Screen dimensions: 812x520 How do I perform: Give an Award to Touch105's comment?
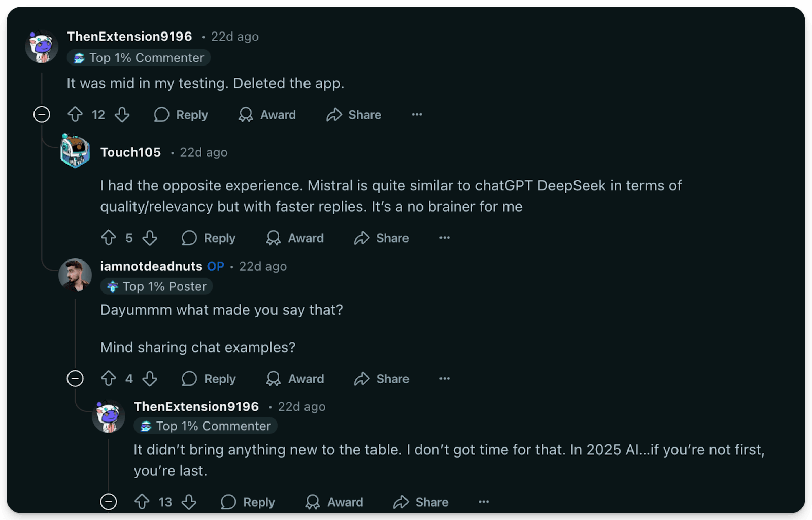[294, 238]
